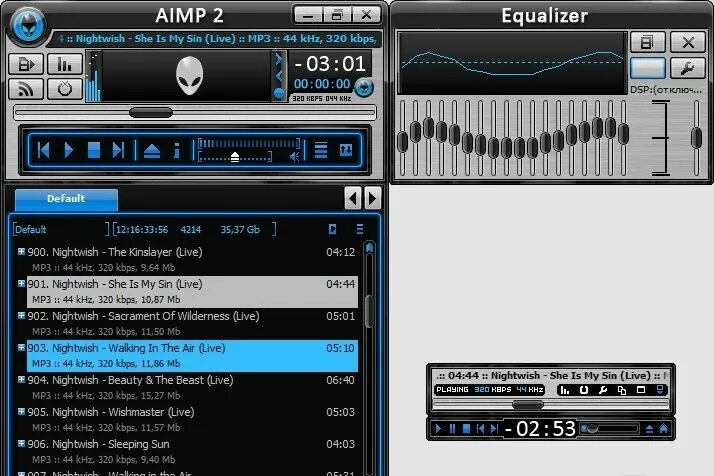Go to previous track in mini player
The height and width of the screenshot is (476, 714).
pos(480,429)
